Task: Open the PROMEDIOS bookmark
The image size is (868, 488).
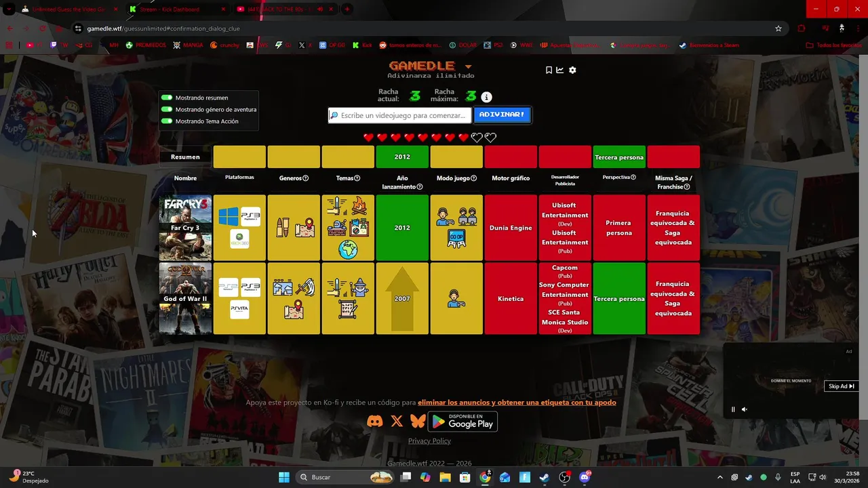Action: coord(146,45)
